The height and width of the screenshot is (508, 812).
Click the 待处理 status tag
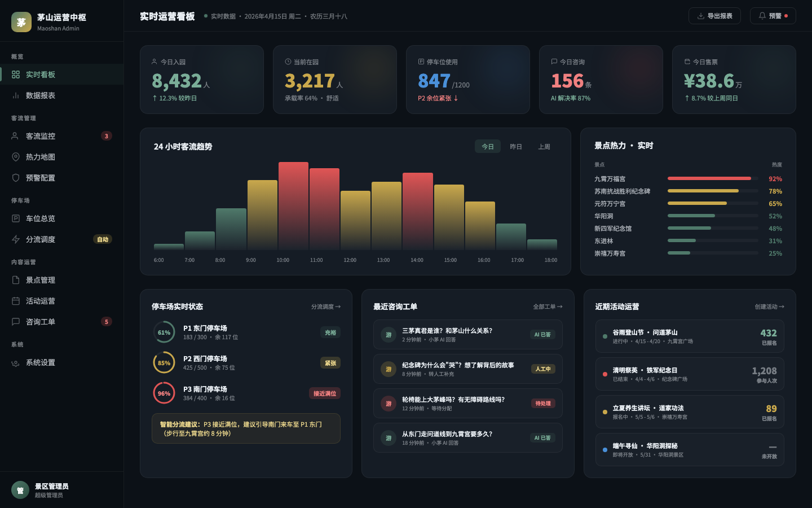pos(543,404)
